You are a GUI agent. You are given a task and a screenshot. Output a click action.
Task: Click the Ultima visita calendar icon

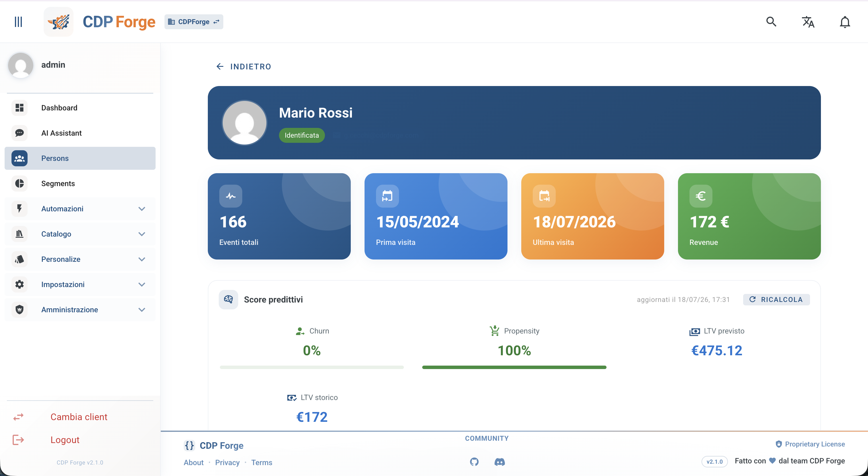pyautogui.click(x=544, y=196)
